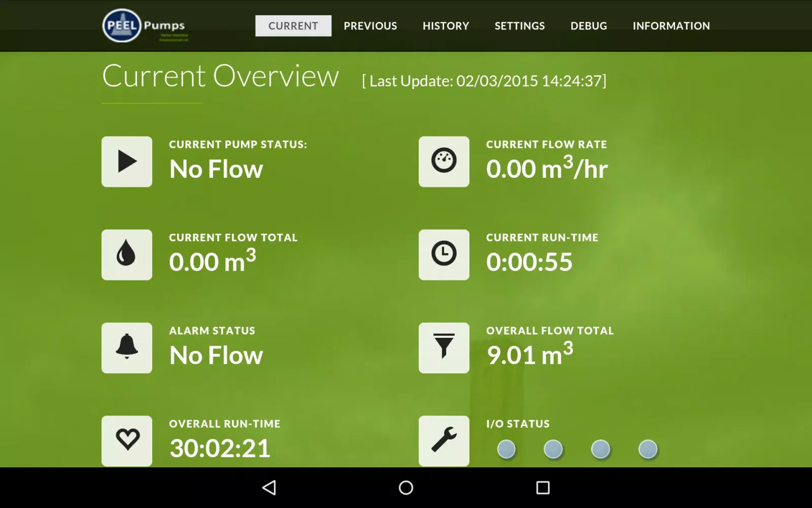Click the first I/O status indicator
Screen dimensions: 812x508
pos(506,449)
